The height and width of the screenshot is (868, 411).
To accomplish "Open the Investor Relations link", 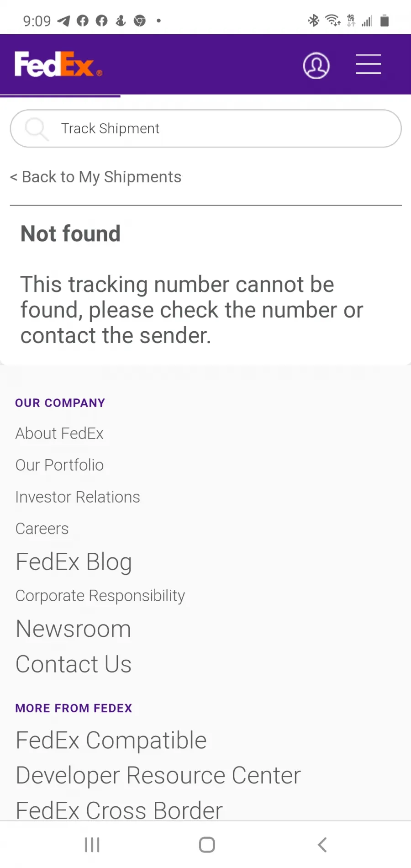I will pos(78,497).
